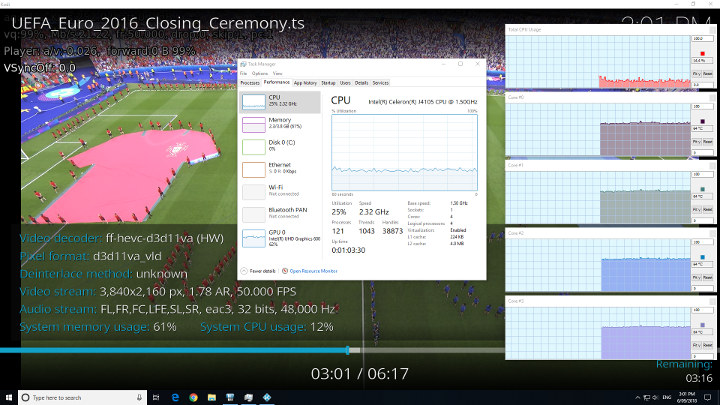Click the violet swatch on Core #3
This screenshot has height=405, width=720.
click(703, 325)
